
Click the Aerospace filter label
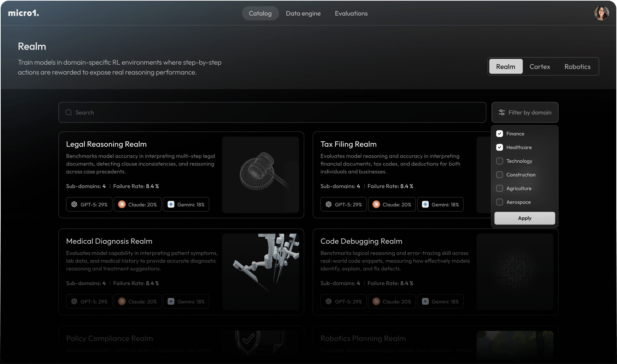click(x=518, y=202)
